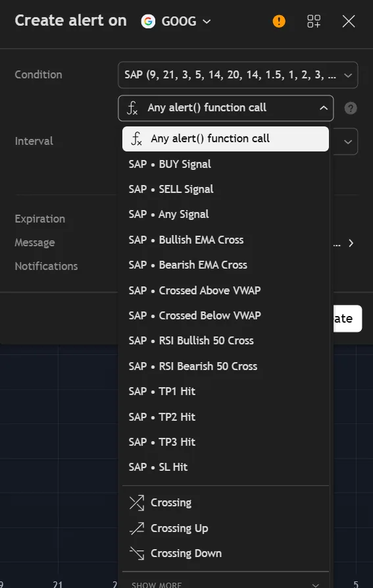Select the Crossing Up condition option
Image resolution: width=373 pixels, height=588 pixels.
point(226,528)
